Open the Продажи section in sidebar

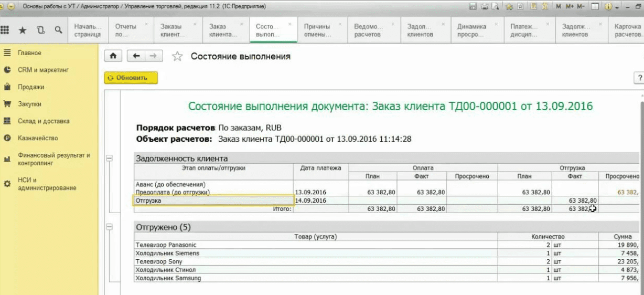pyautogui.click(x=31, y=87)
